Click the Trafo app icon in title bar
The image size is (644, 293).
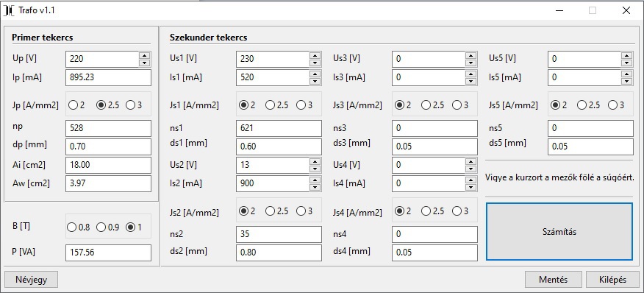point(9,11)
